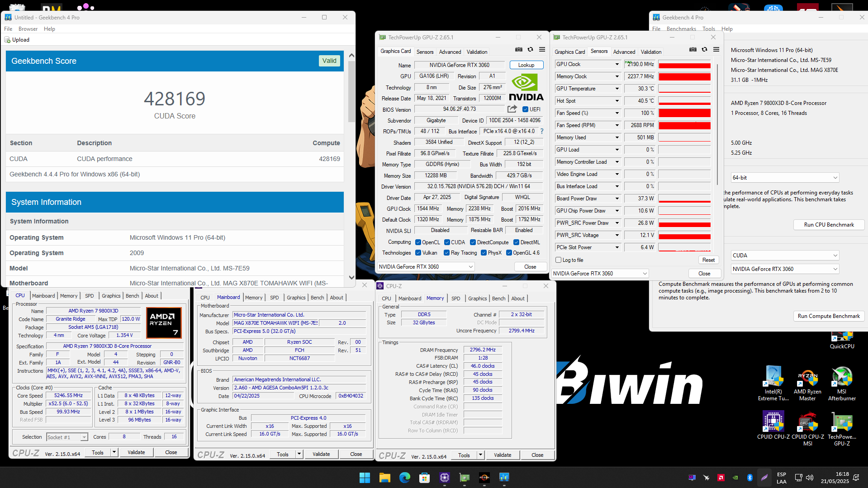The height and width of the screenshot is (488, 868).
Task: Click the Upload icon in Geekbench toolbar
Action: tap(7, 40)
